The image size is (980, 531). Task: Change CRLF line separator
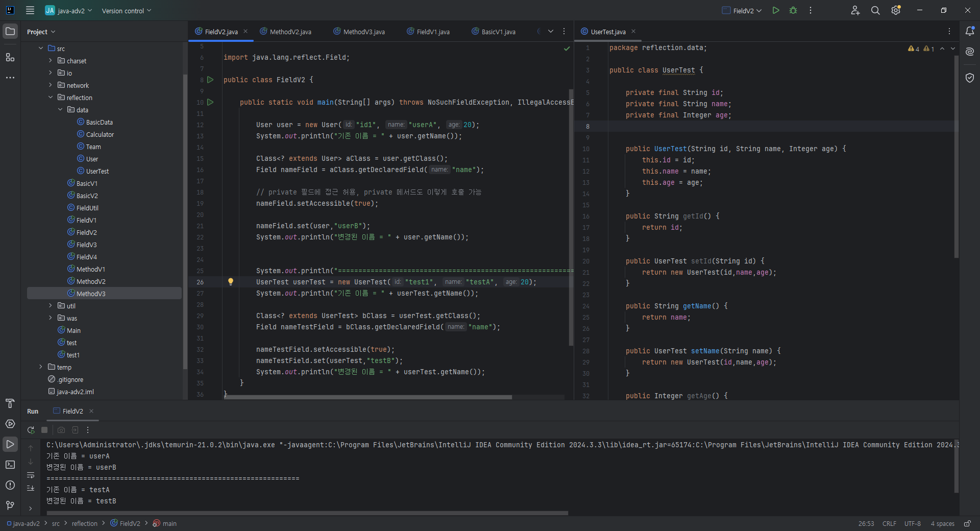tap(889, 523)
